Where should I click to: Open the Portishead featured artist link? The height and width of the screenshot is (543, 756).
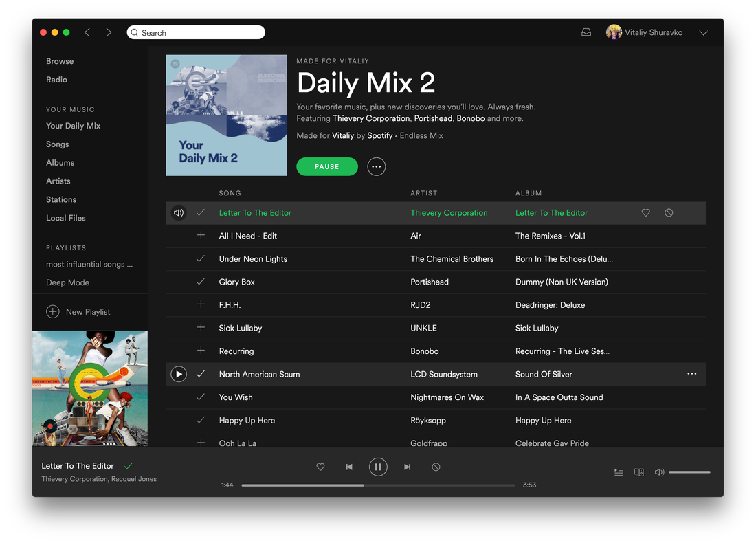pyautogui.click(x=434, y=118)
